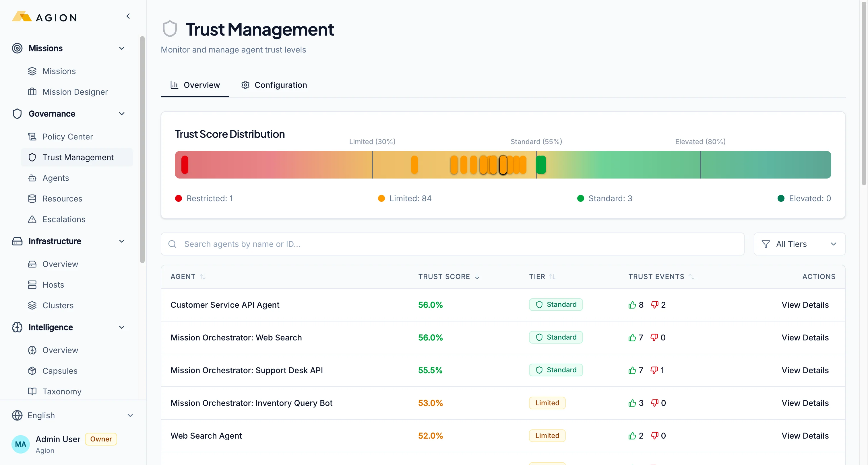
Task: Expand the English language selector
Action: (72, 415)
